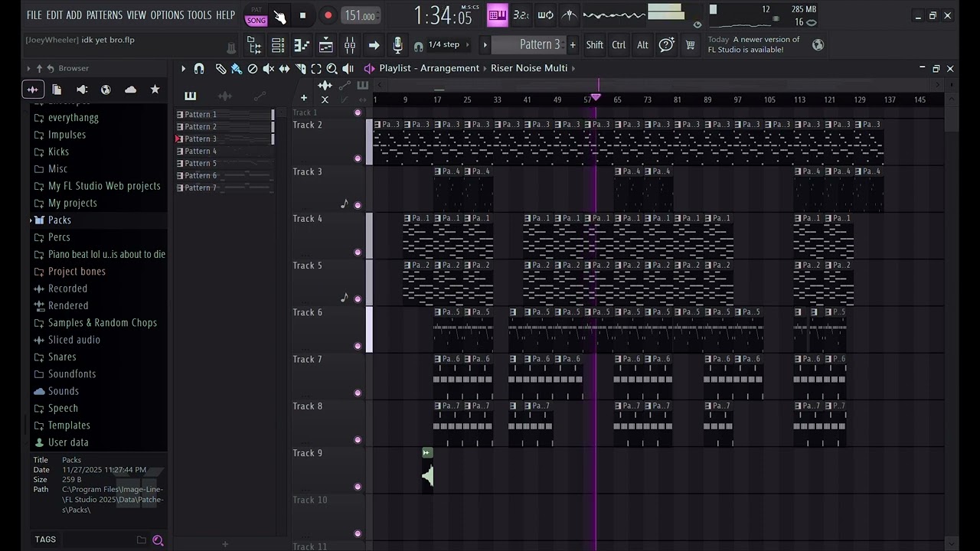
Task: Open the Piano roll from the toolbar
Action: coord(302,45)
